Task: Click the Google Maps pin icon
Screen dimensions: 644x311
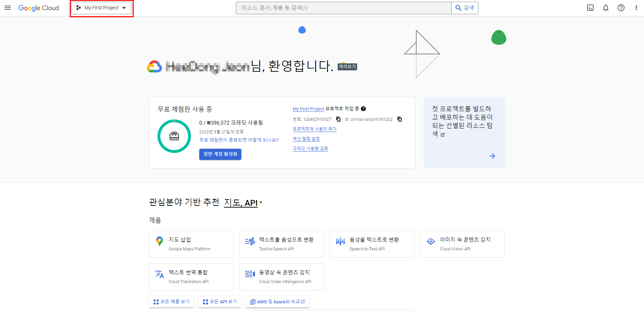Action: click(x=160, y=241)
